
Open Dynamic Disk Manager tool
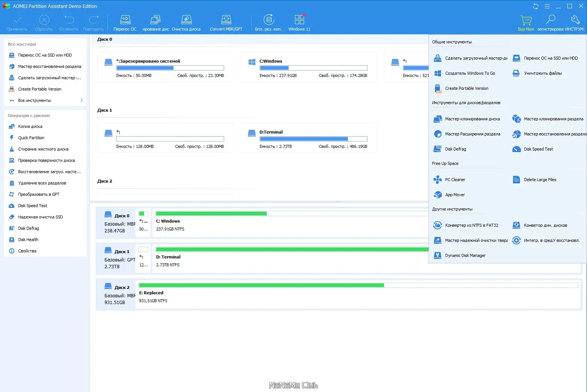[459, 255]
